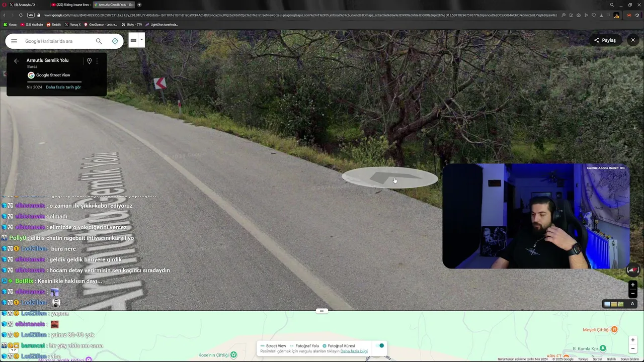Screen dimensions: 644x362
Task: Expand the imagery thumbnails chevron
Action: tap(632, 304)
